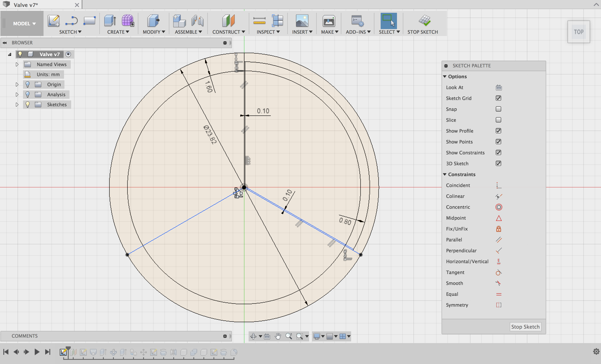Expand the Named Views tree node

(17, 64)
